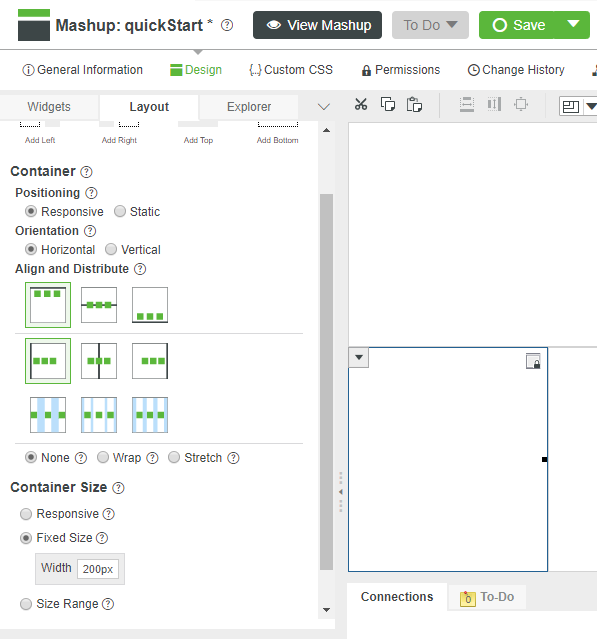
Task: Select justify right alignment icon
Action: click(150, 361)
